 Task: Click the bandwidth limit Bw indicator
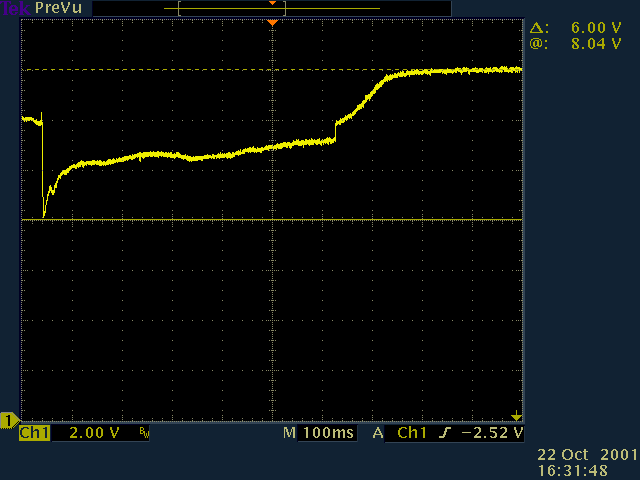tap(143, 434)
